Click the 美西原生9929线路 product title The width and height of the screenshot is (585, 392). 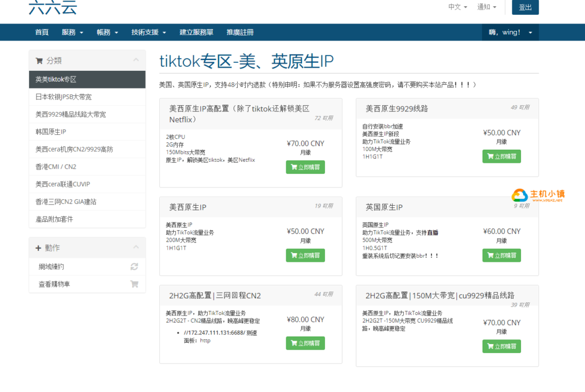(396, 109)
